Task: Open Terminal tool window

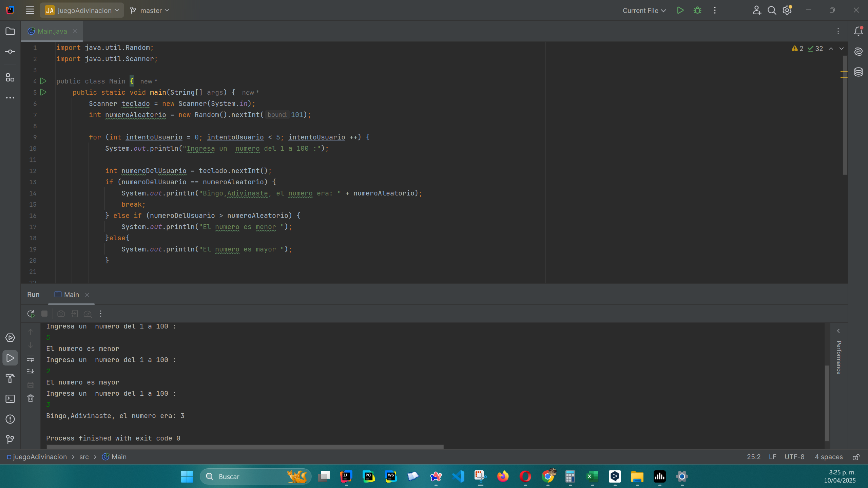Action: point(10,399)
